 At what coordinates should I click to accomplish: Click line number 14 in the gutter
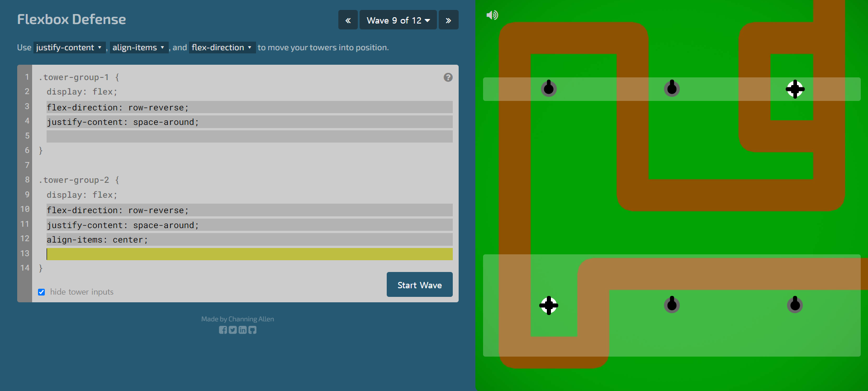coord(25,268)
